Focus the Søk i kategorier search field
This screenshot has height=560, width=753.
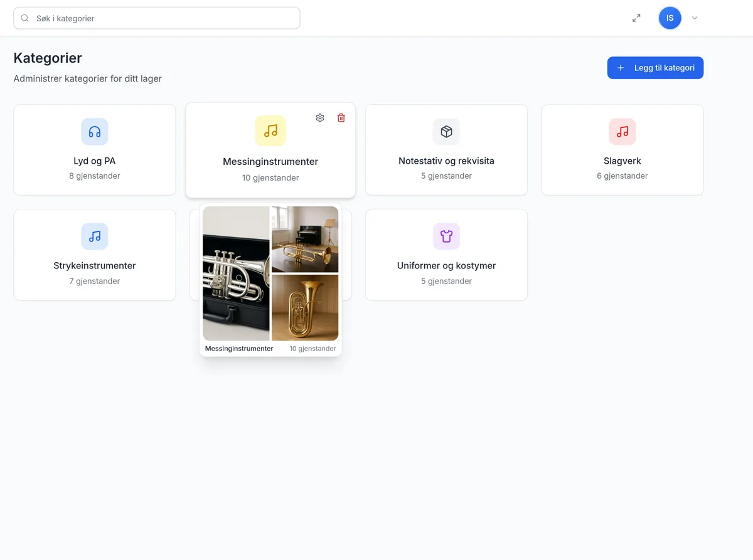coord(157,18)
